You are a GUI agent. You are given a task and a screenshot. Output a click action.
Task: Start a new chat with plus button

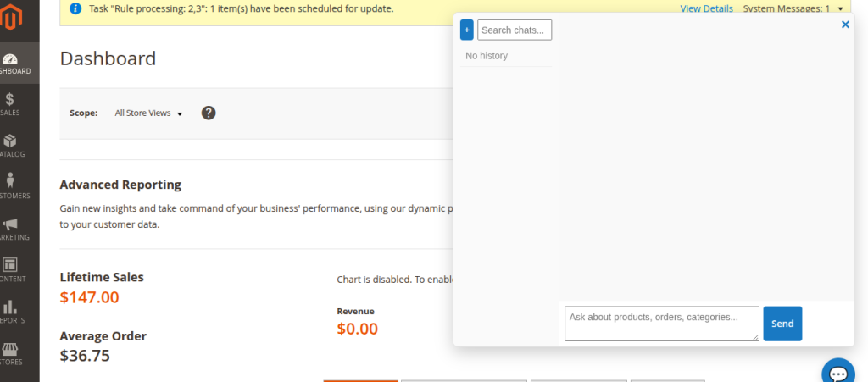467,30
